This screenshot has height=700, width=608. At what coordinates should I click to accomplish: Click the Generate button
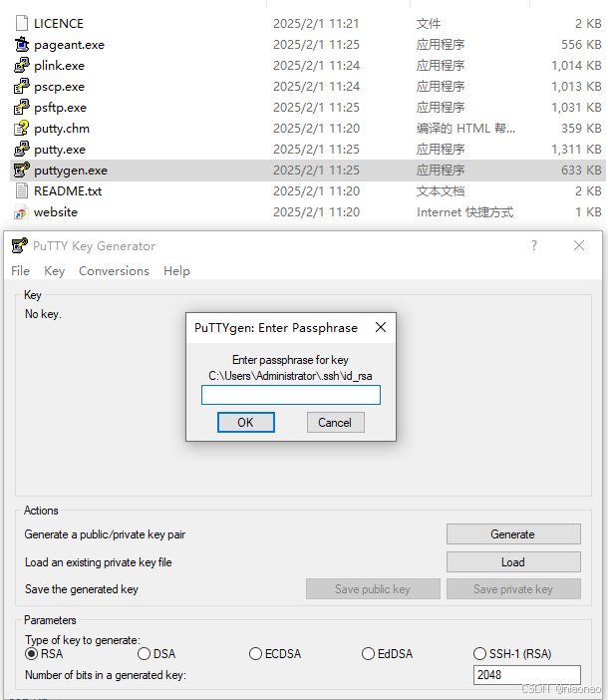(x=513, y=533)
